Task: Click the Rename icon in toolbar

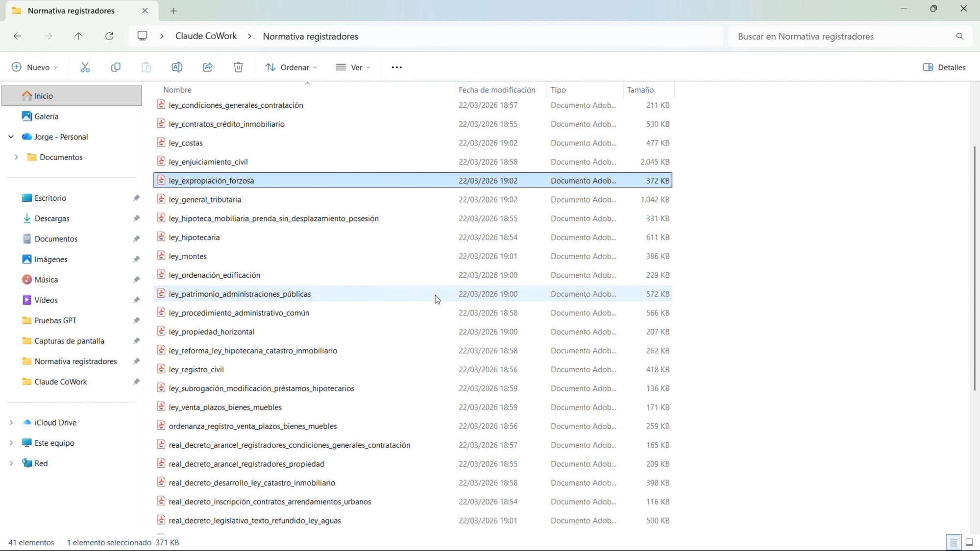Action: pos(177,67)
